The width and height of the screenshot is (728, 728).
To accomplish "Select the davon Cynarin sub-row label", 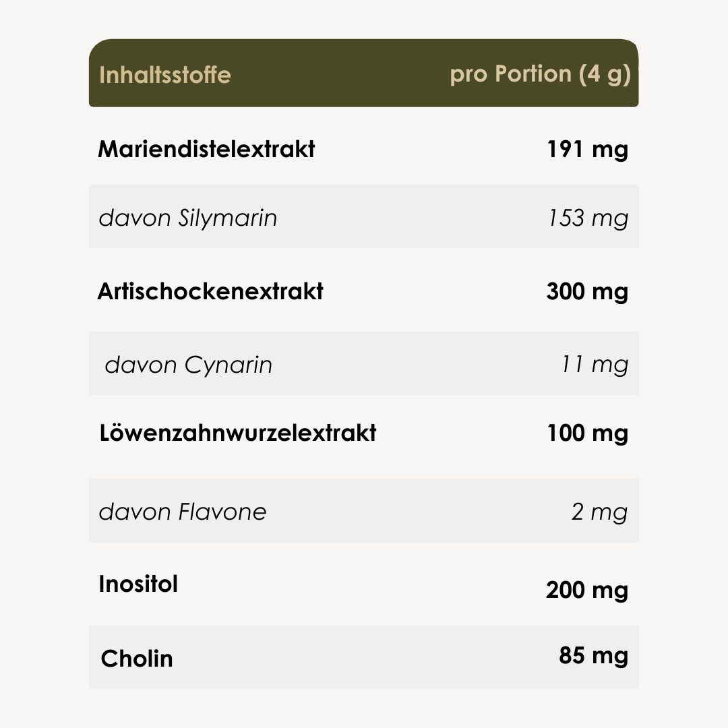I will click(189, 365).
